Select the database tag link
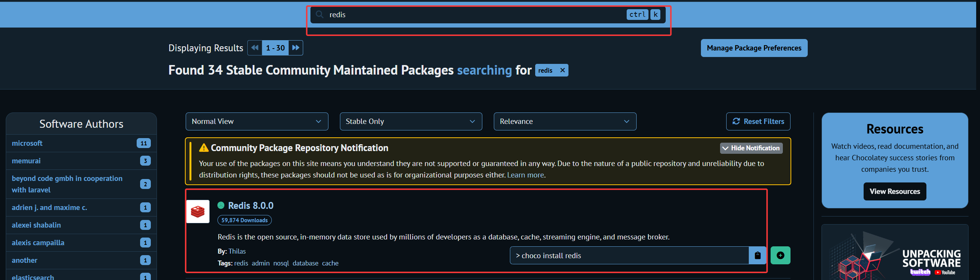 click(x=305, y=263)
